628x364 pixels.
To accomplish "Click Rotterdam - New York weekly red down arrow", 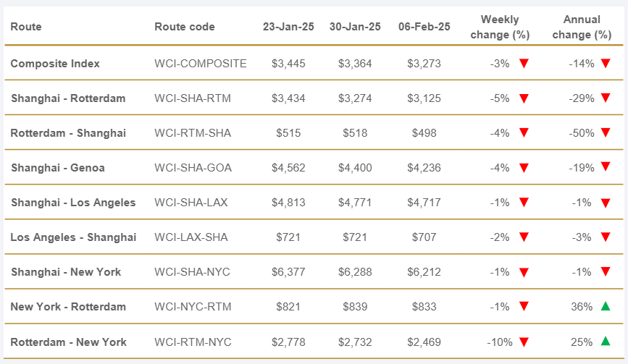I will click(x=524, y=342).
